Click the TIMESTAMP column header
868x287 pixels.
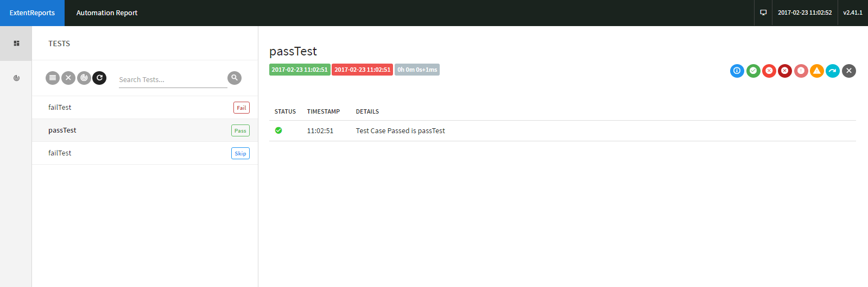(x=324, y=111)
